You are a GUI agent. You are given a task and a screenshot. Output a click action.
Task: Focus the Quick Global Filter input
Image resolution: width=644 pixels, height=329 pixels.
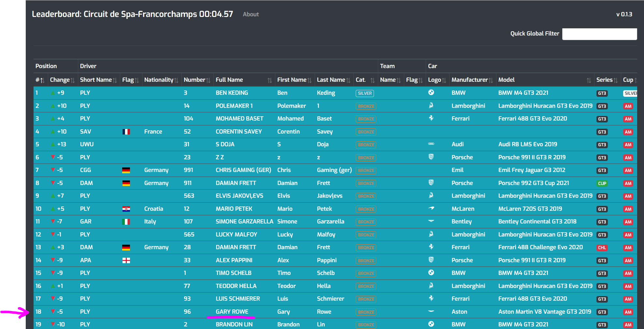599,34
